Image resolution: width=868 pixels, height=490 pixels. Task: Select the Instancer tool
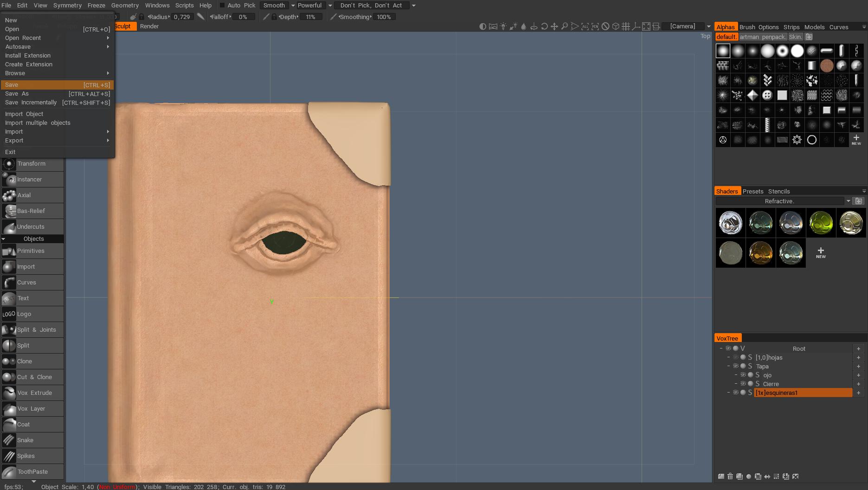pyautogui.click(x=32, y=179)
